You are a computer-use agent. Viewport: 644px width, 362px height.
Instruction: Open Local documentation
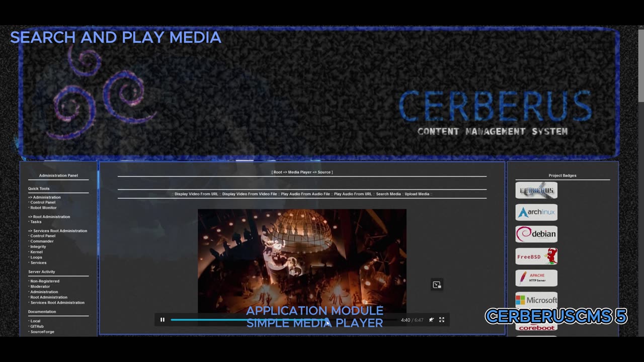click(35, 321)
